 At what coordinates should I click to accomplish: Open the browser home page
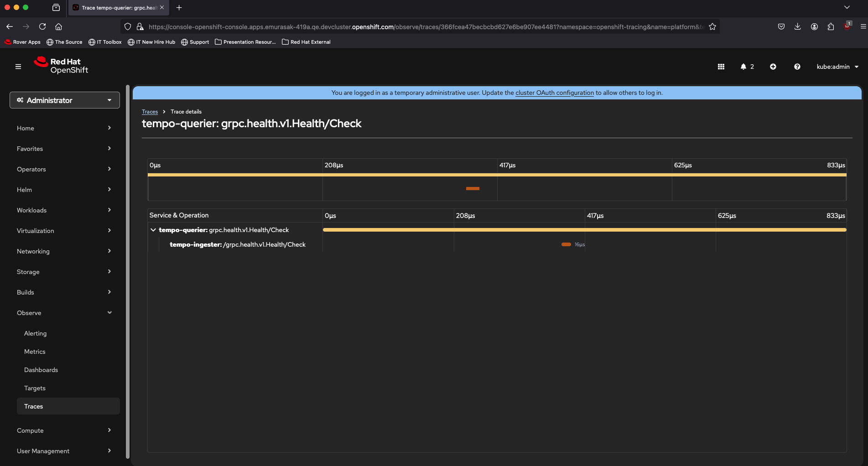coord(58,26)
